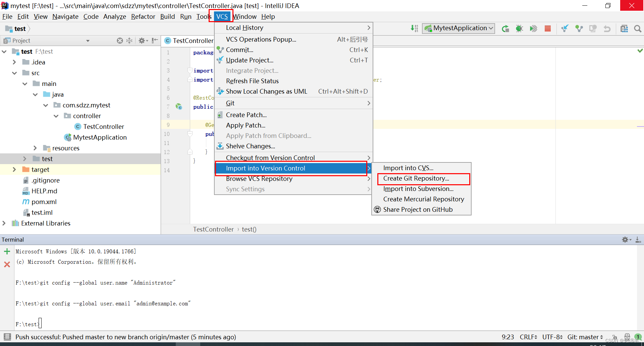Open the Git submenu
Image resolution: width=644 pixels, height=346 pixels.
click(293, 103)
